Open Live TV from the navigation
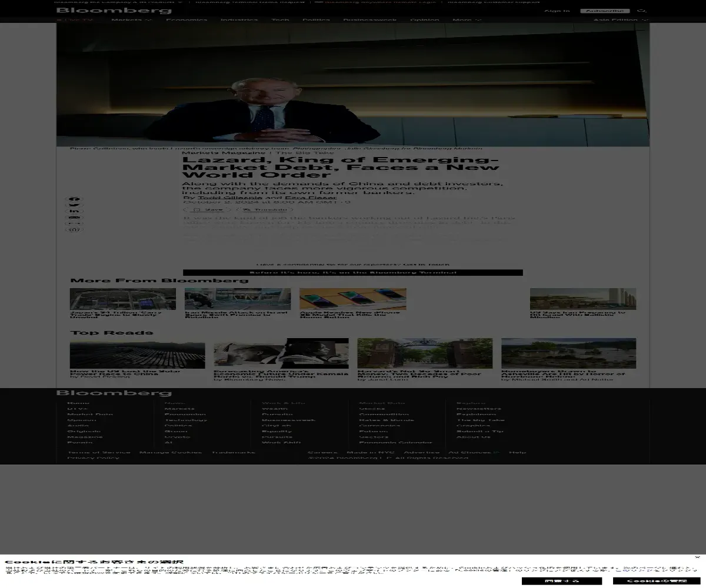 (x=75, y=20)
